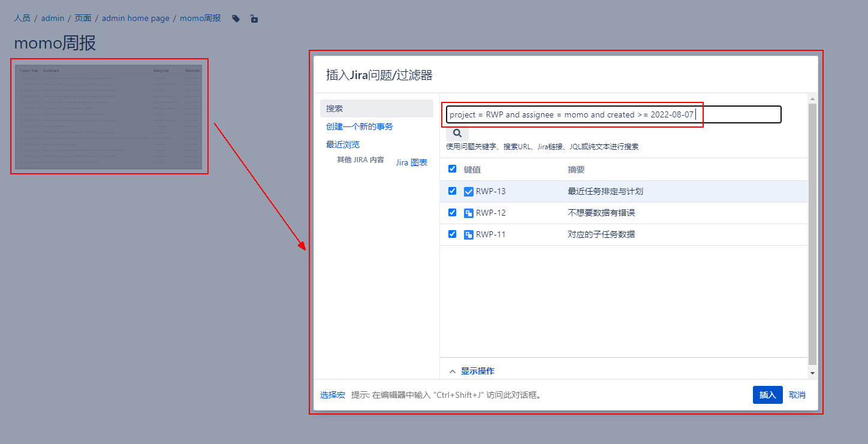Uncheck the RWP-11 issue checkbox
Viewport: 868px width, 444px height.
tap(453, 234)
